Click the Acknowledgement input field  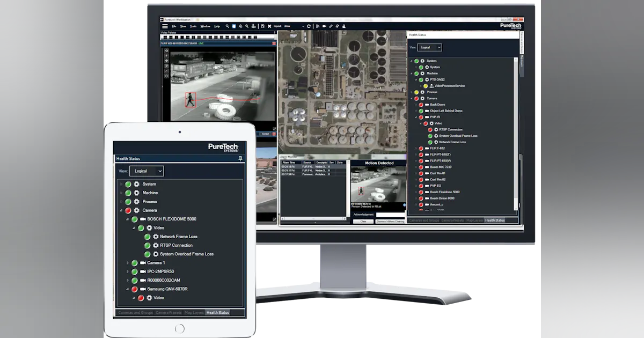point(391,215)
